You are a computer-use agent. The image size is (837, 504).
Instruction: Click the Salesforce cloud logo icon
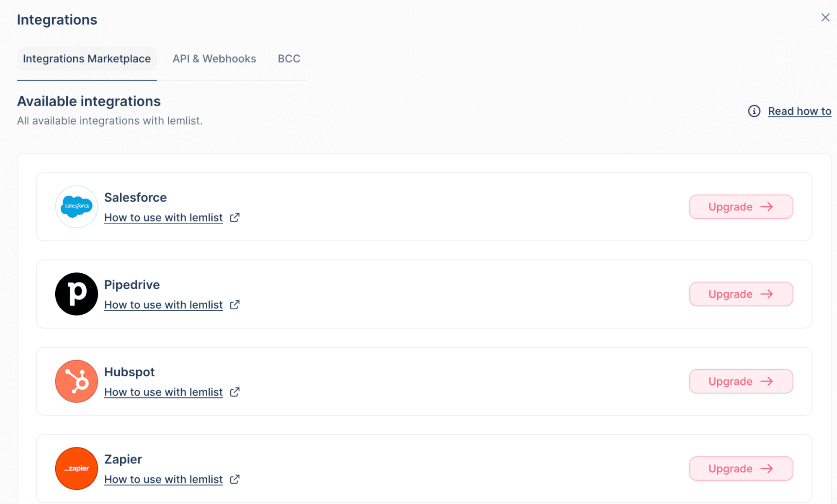click(x=76, y=206)
